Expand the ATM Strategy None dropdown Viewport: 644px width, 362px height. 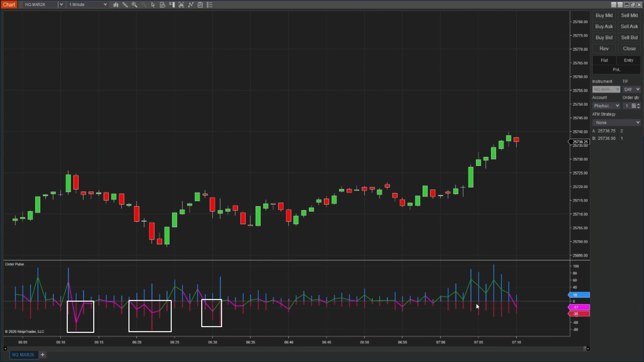pyautogui.click(x=616, y=123)
